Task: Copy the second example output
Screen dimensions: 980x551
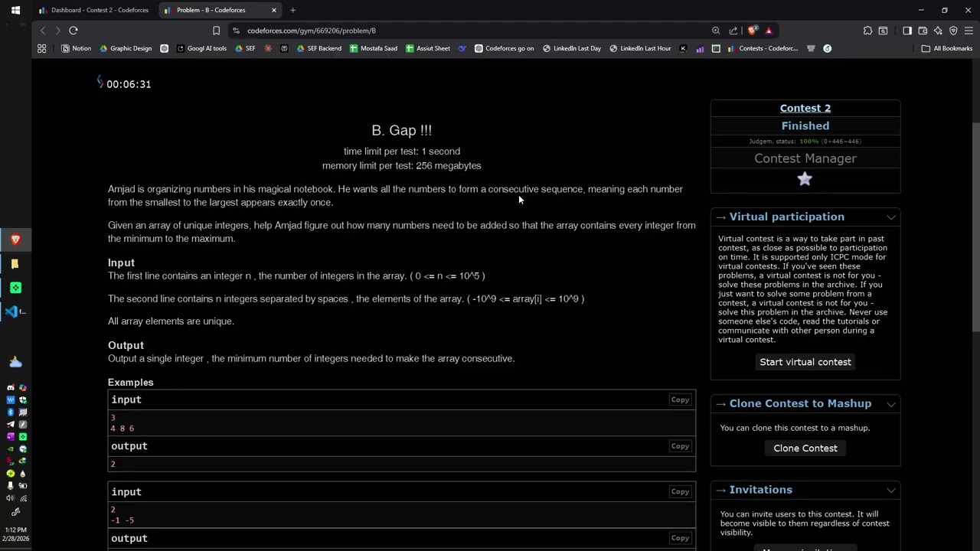Action: tap(680, 538)
